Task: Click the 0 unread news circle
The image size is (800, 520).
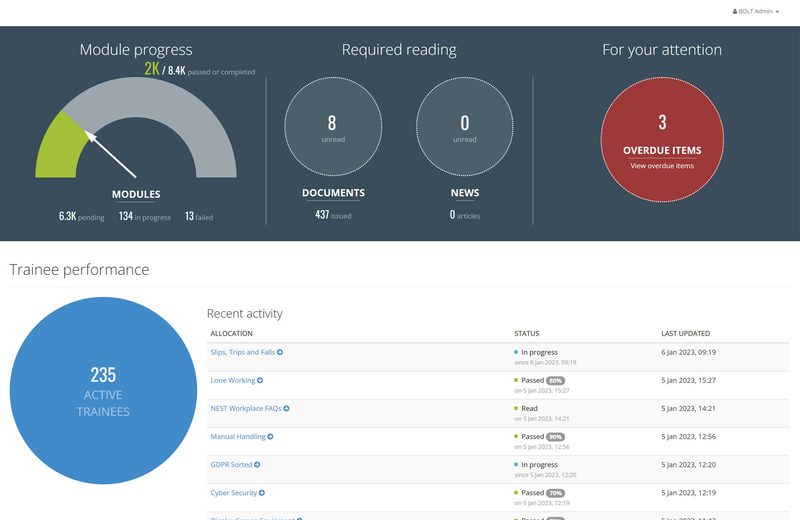Action: click(x=464, y=127)
